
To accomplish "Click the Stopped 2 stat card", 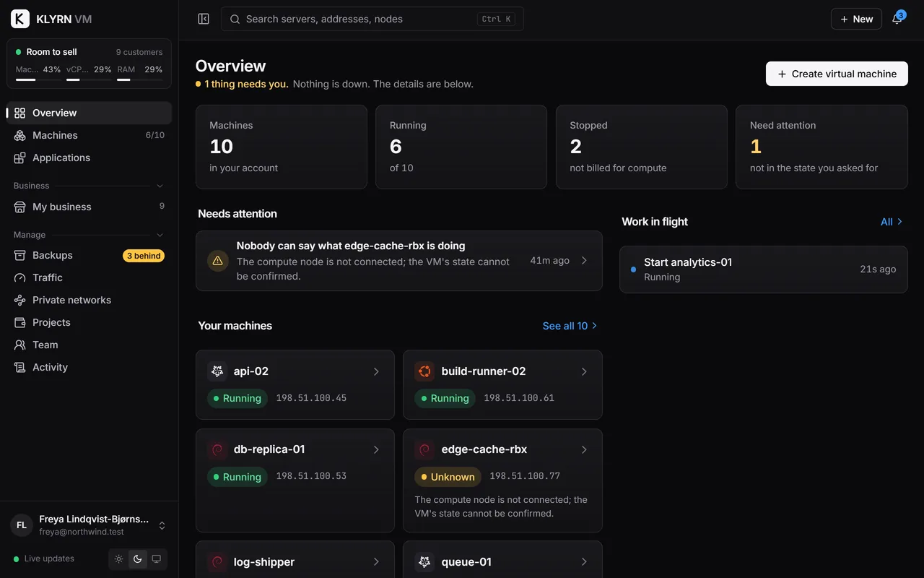I will pos(642,147).
